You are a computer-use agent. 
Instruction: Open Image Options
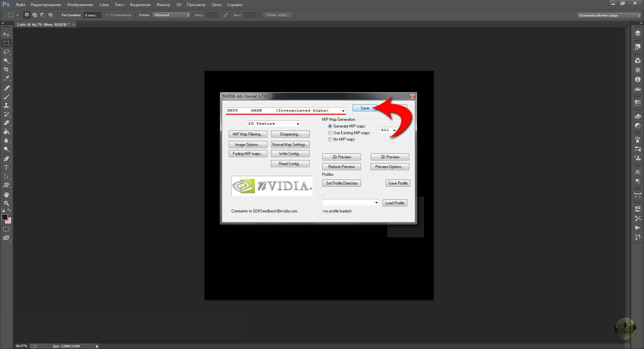click(x=248, y=145)
